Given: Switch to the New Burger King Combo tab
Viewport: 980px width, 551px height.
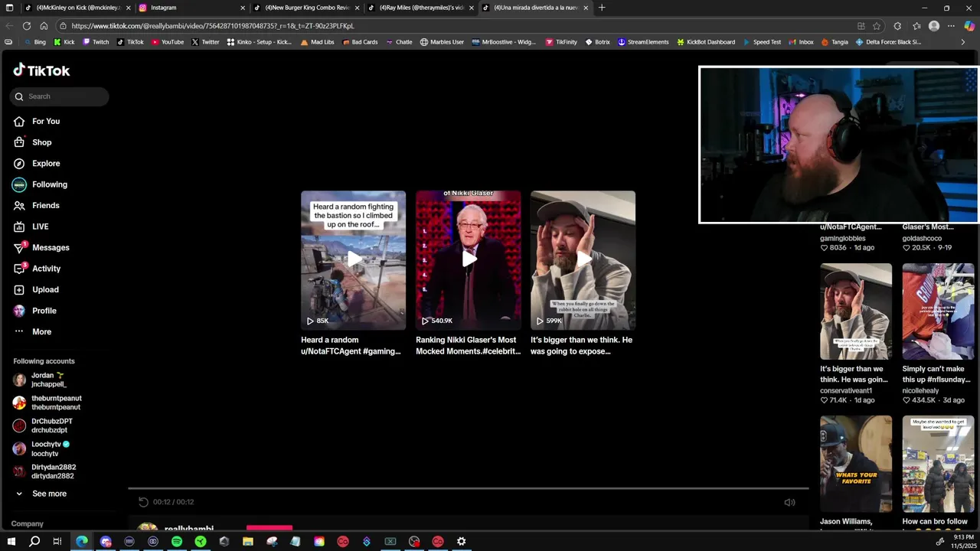Looking at the screenshot, I should click(x=306, y=8).
